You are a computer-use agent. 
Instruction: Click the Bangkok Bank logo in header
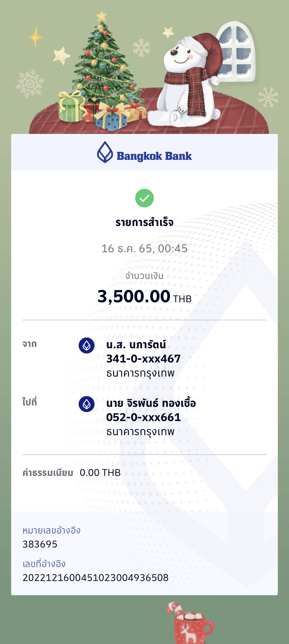pyautogui.click(x=144, y=153)
